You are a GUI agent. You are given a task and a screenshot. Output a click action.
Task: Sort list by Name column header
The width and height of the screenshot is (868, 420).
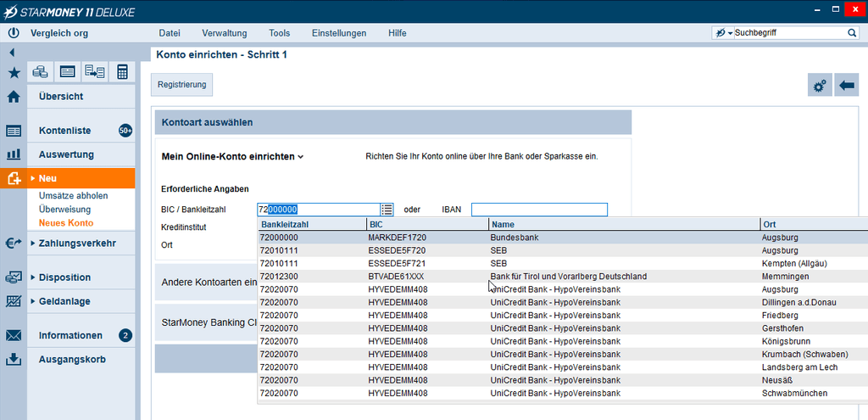(625, 224)
